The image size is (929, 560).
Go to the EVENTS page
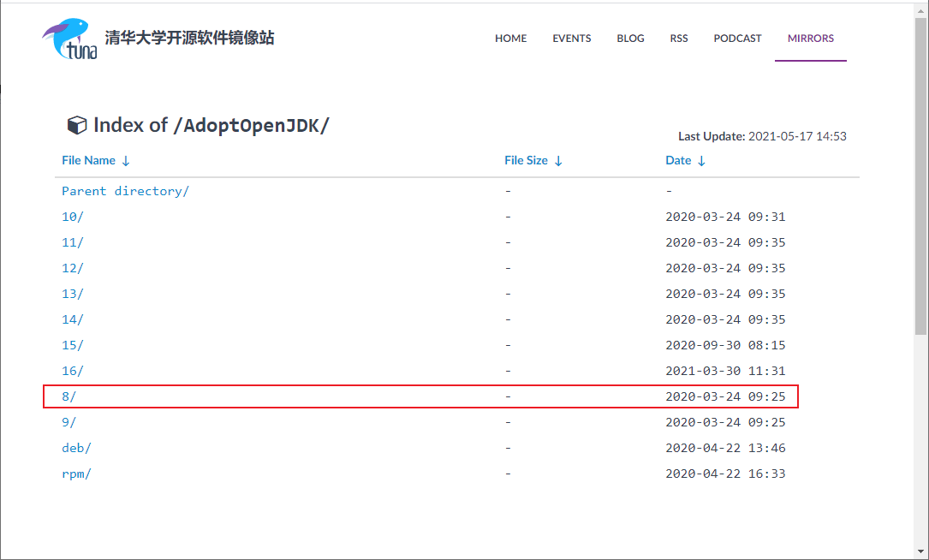571,39
